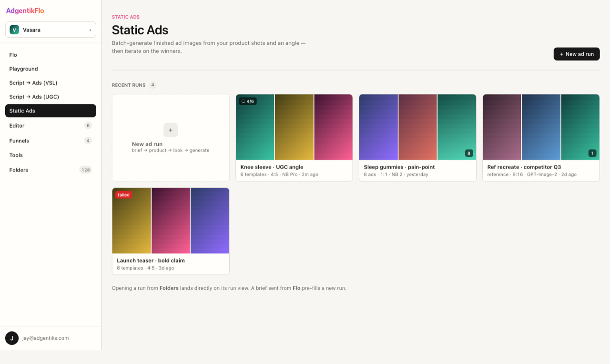
Task: Click 'brief → product → look → generate' text
Action: pyautogui.click(x=171, y=150)
